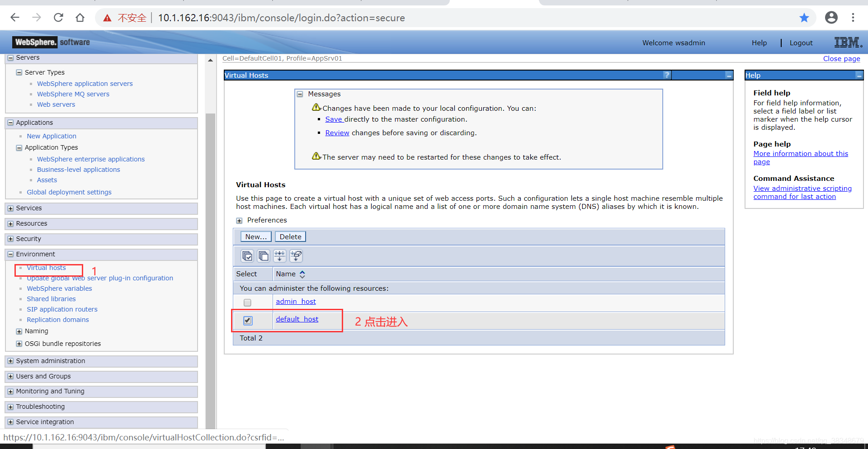This screenshot has width=868, height=449.
Task: Click Save to master configuration link
Action: pos(334,119)
